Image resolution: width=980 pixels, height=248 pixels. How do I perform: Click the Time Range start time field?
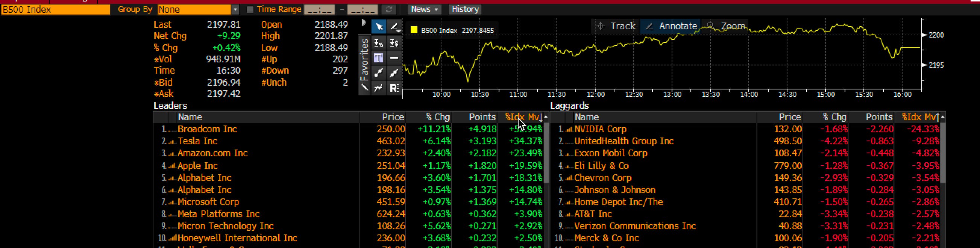(319, 9)
